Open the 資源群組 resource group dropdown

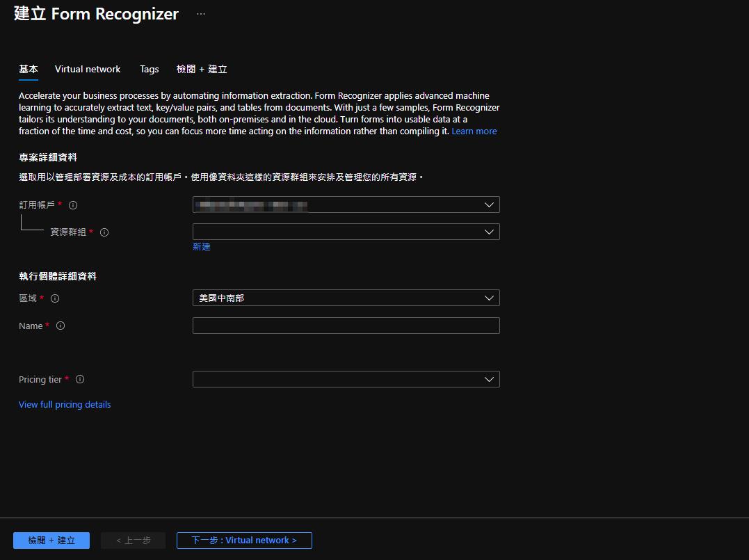[346, 232]
